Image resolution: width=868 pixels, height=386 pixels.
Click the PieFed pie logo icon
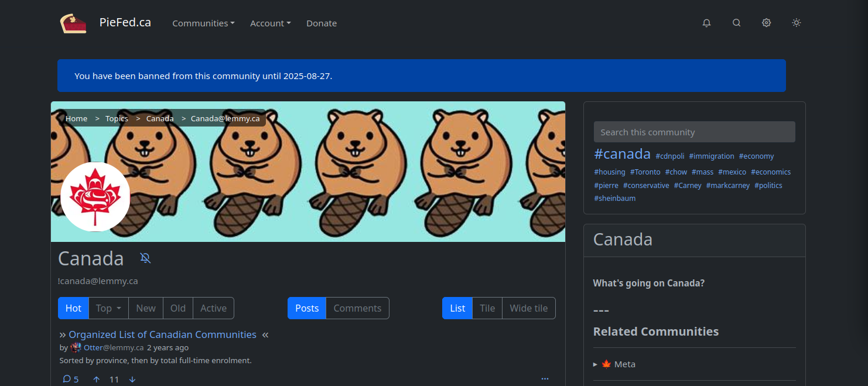[x=73, y=23]
